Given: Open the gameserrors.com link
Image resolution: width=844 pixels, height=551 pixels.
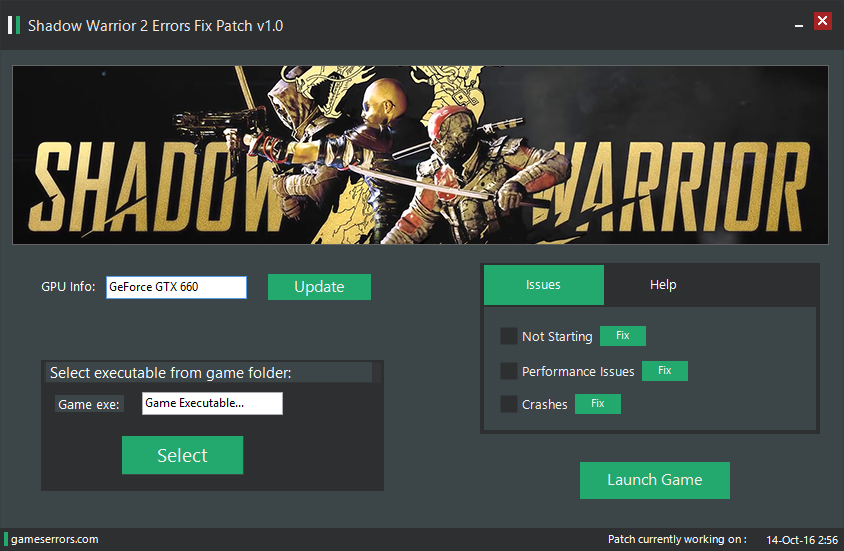Looking at the screenshot, I should point(54,539).
